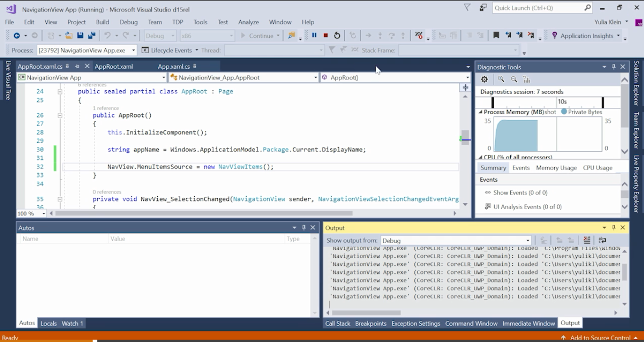Viewport: 644px width, 342px height.
Task: Go to the previous bookmark icon
Action: pos(508,35)
